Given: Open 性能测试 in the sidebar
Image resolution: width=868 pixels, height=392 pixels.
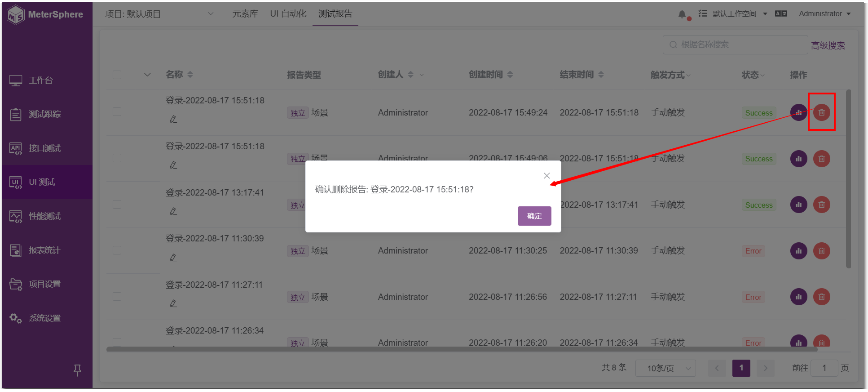Looking at the screenshot, I should click(x=47, y=216).
